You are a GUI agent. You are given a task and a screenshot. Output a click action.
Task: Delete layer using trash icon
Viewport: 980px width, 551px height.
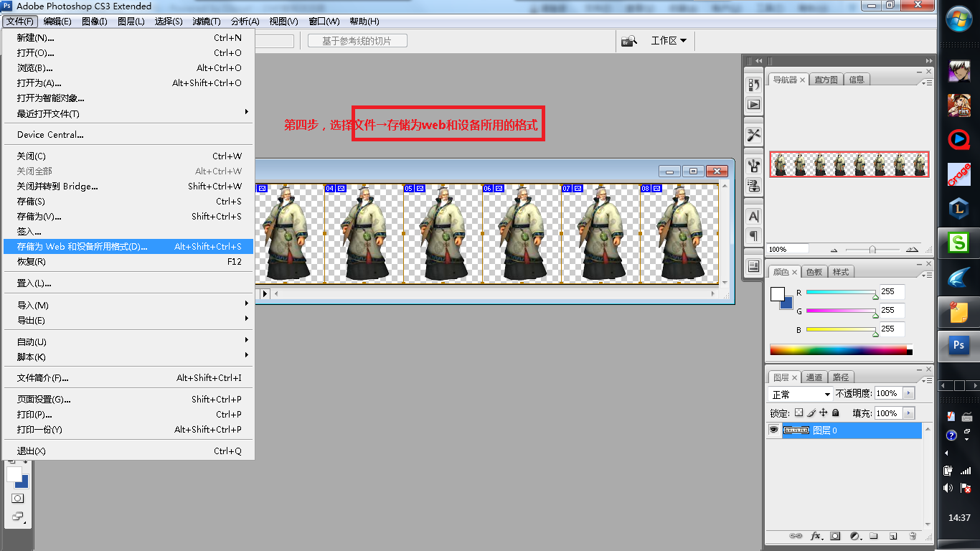913,536
